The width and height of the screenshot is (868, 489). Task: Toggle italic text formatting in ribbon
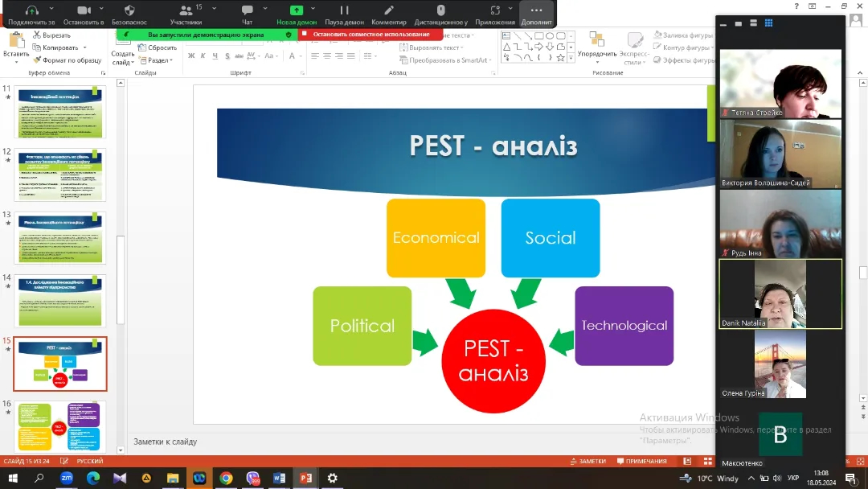[x=203, y=56]
